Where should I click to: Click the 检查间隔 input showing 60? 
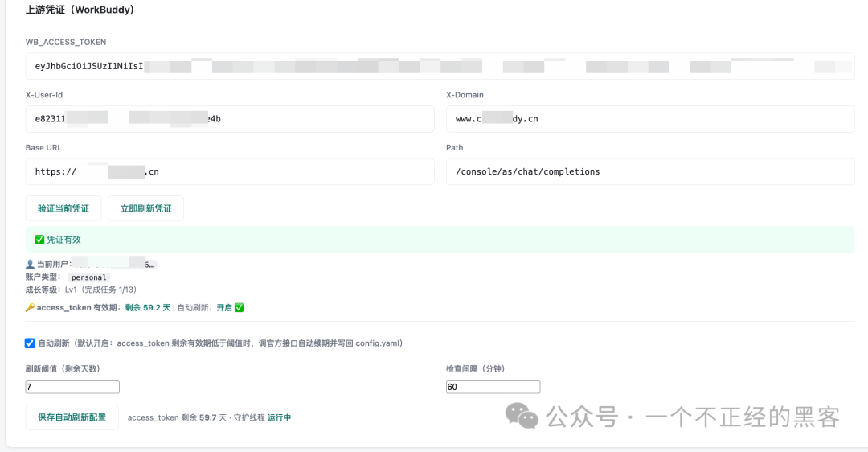(x=493, y=387)
